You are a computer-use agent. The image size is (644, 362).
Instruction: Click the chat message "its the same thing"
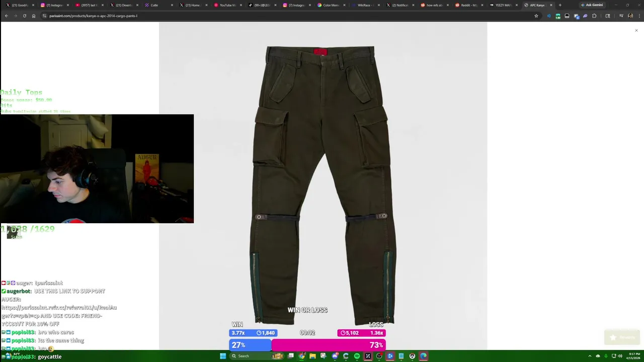[61, 340]
